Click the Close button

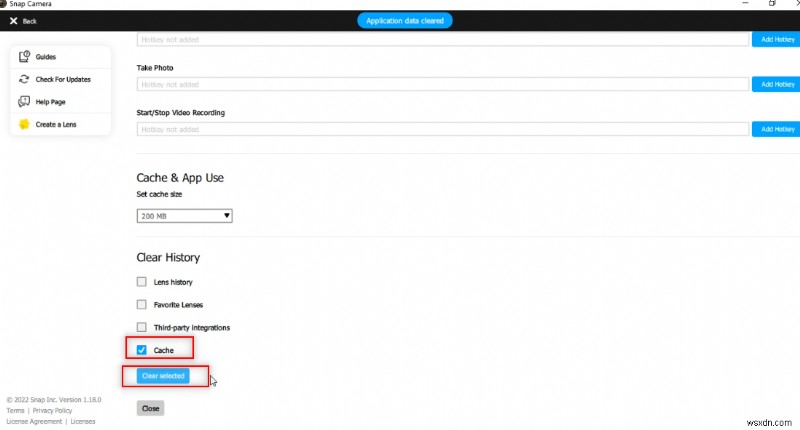click(151, 408)
